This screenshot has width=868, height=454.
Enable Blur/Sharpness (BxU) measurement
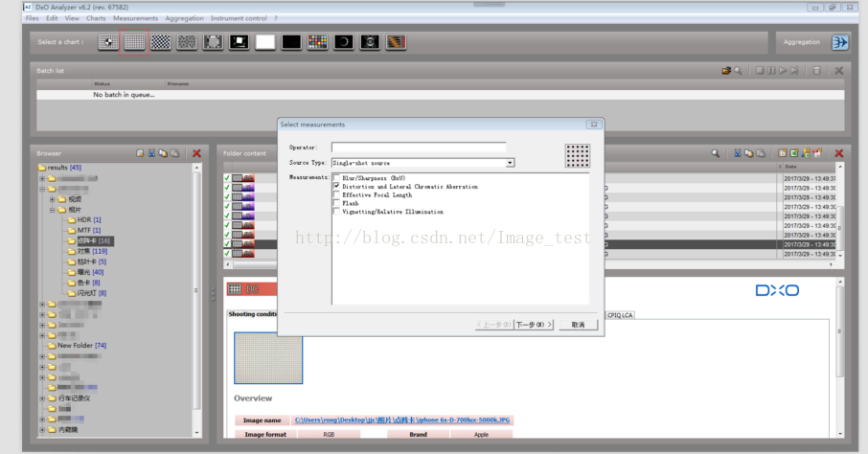click(x=336, y=178)
